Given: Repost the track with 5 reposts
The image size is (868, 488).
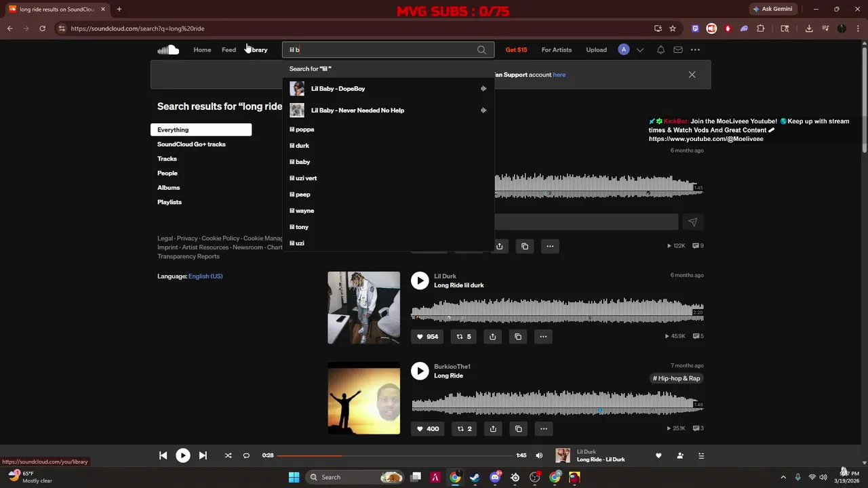Looking at the screenshot, I should click(x=464, y=336).
